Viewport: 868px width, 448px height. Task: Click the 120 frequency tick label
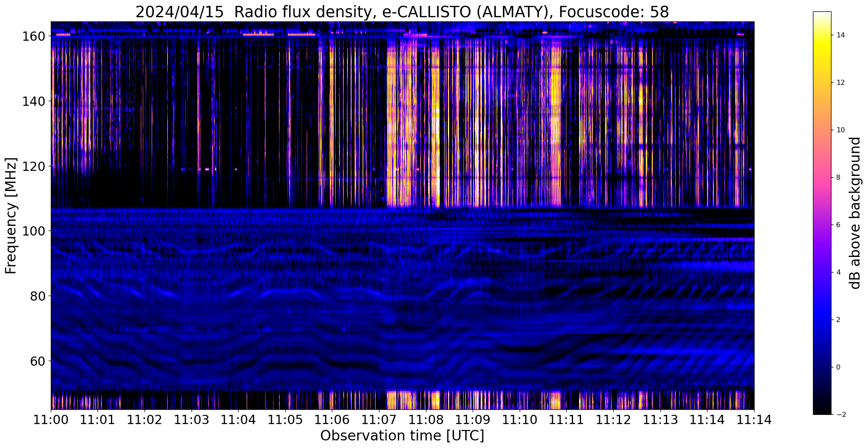tap(33, 166)
